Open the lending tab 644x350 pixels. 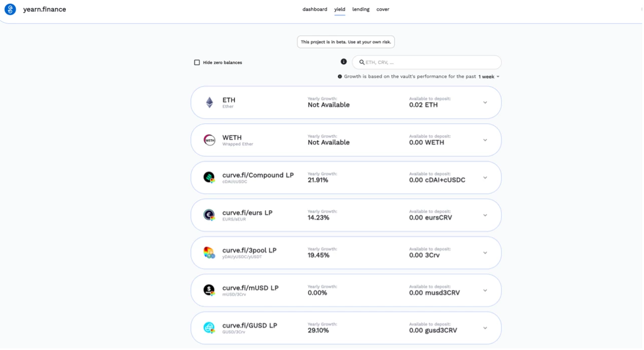click(x=361, y=10)
